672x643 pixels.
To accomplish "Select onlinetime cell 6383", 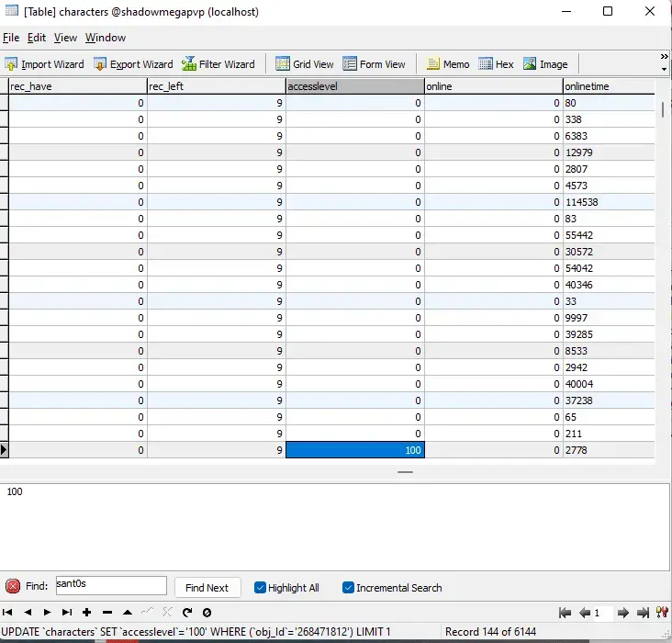I will (609, 136).
